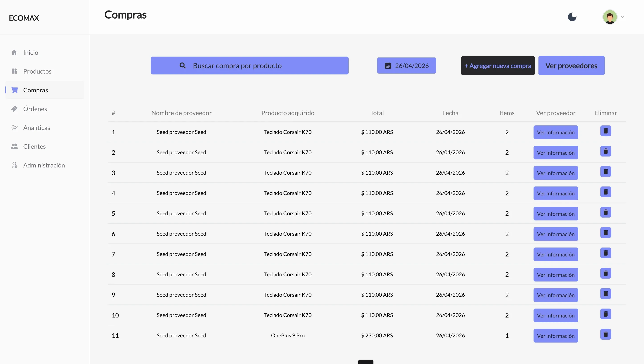Viewport: 644px width, 364px height.
Task: Open the user avatar menu
Action: [x=610, y=17]
